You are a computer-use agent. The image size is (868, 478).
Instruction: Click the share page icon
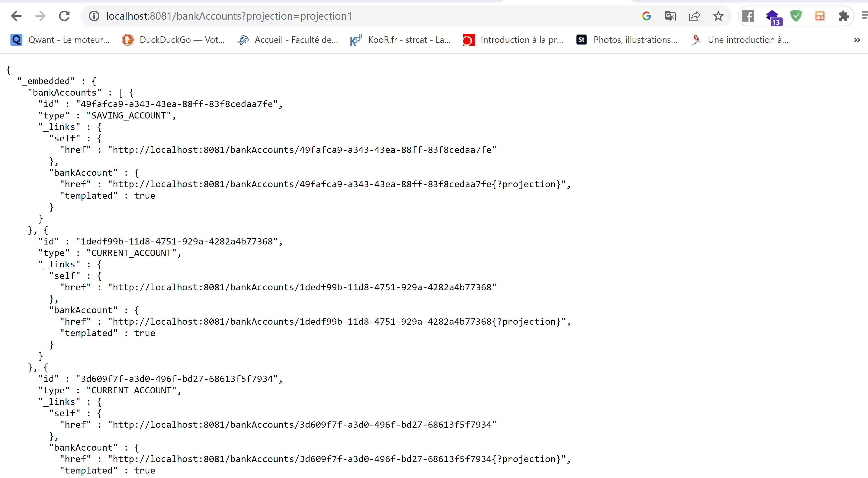click(x=694, y=16)
